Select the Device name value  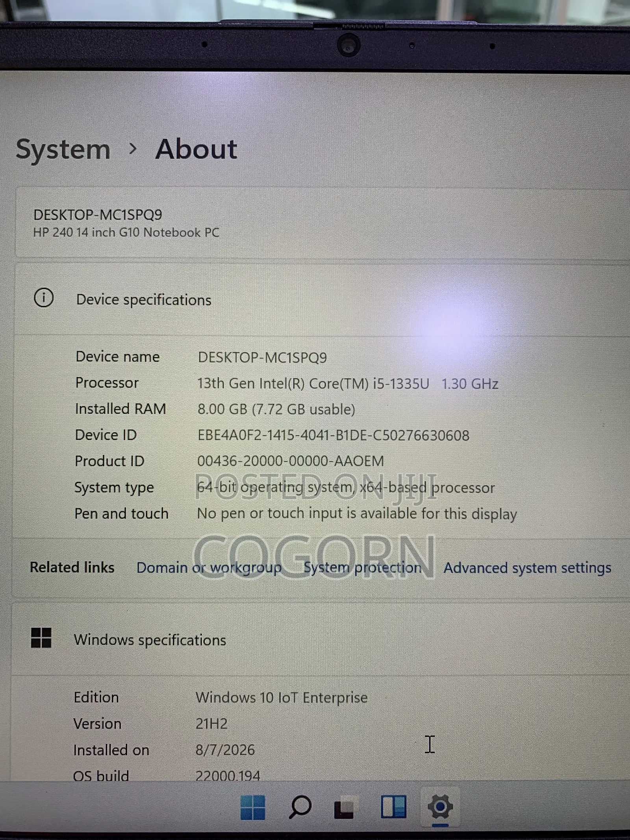pyautogui.click(x=262, y=357)
